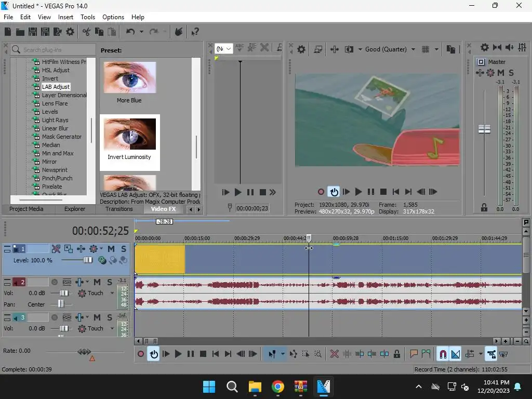This screenshot has width=532, height=399.
Task: Click the Cut scissors icon
Action: click(87, 32)
